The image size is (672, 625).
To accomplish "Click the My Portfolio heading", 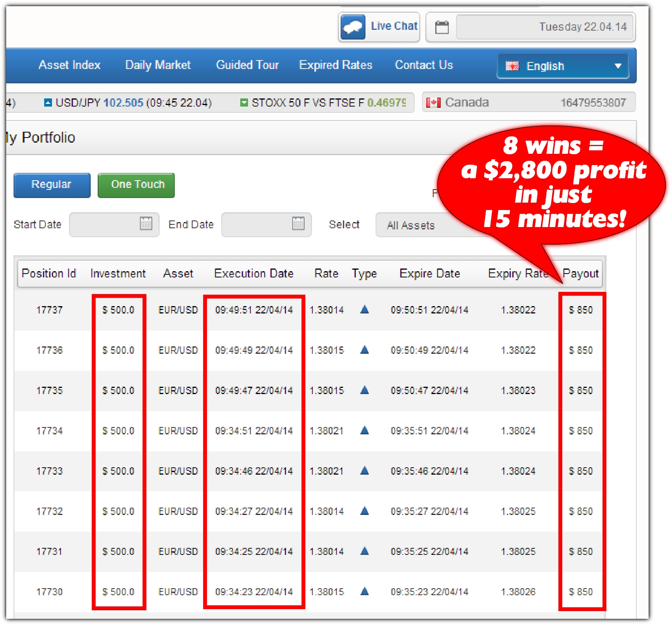I will [40, 138].
